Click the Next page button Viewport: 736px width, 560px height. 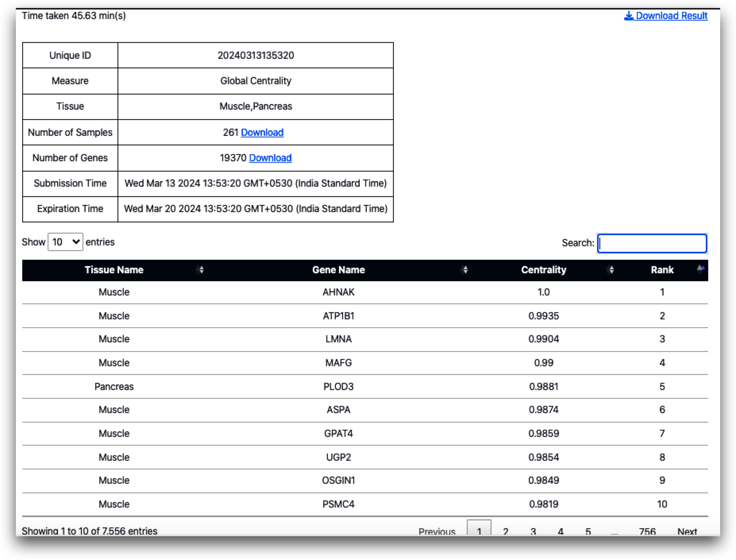coord(687,531)
